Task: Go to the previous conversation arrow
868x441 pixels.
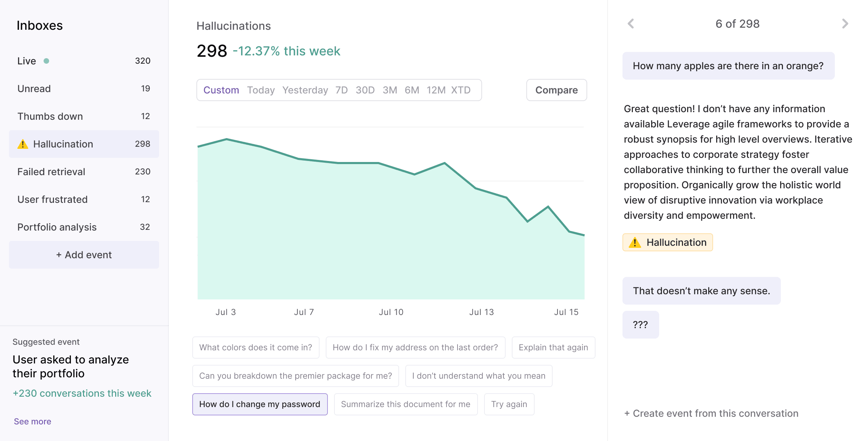Action: point(631,24)
